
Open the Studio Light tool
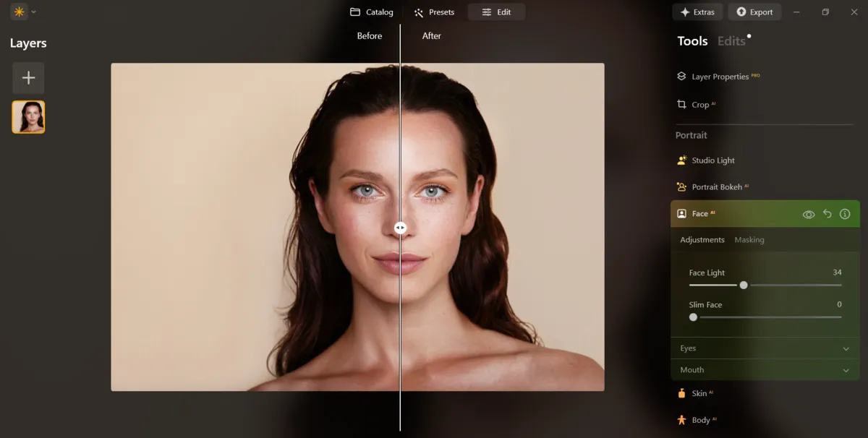tap(712, 160)
